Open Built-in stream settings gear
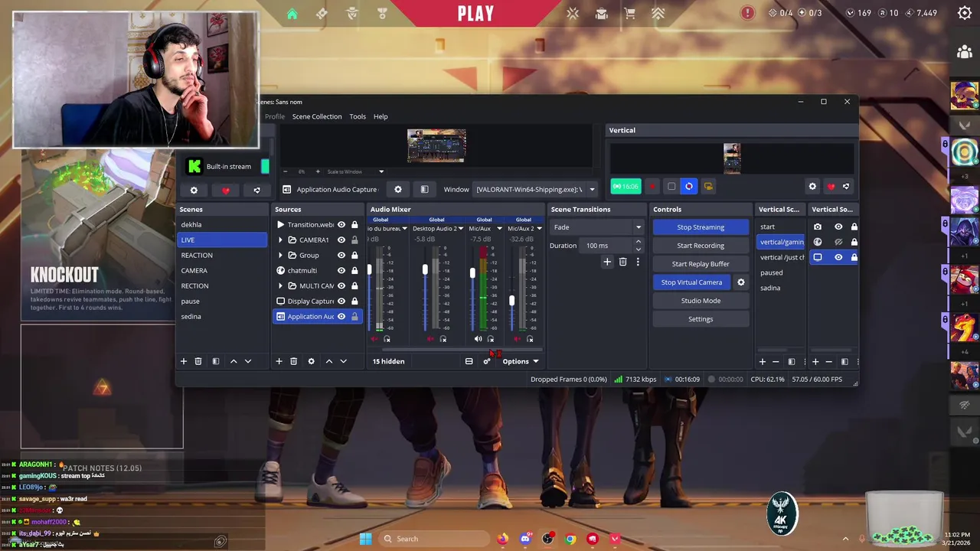 pyautogui.click(x=194, y=190)
